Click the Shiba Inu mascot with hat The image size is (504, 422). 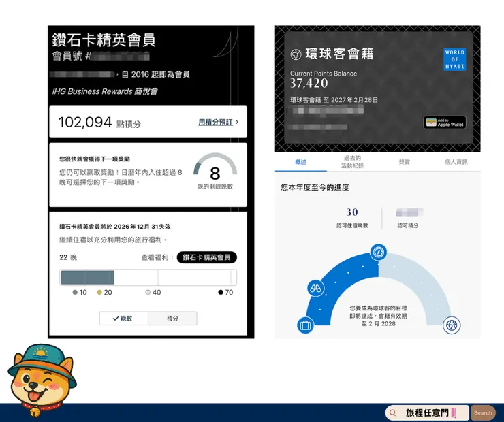click(x=42, y=380)
